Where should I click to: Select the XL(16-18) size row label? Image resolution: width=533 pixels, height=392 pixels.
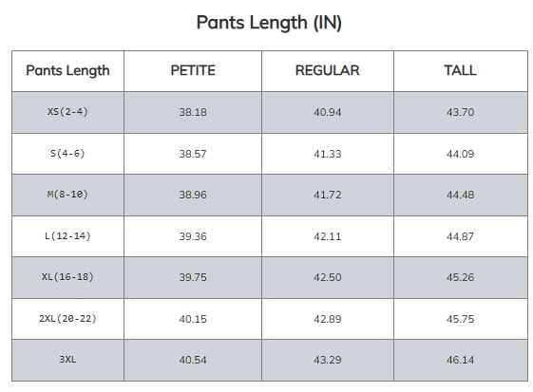pos(67,277)
